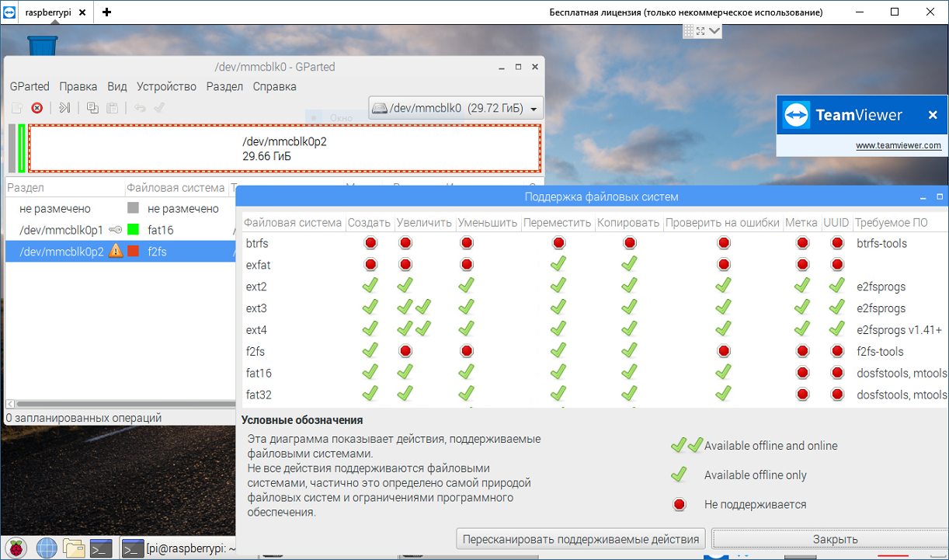This screenshot has height=560, width=949.
Task: Click Пересканировать поддерживаемые действия button
Action: pos(581,539)
